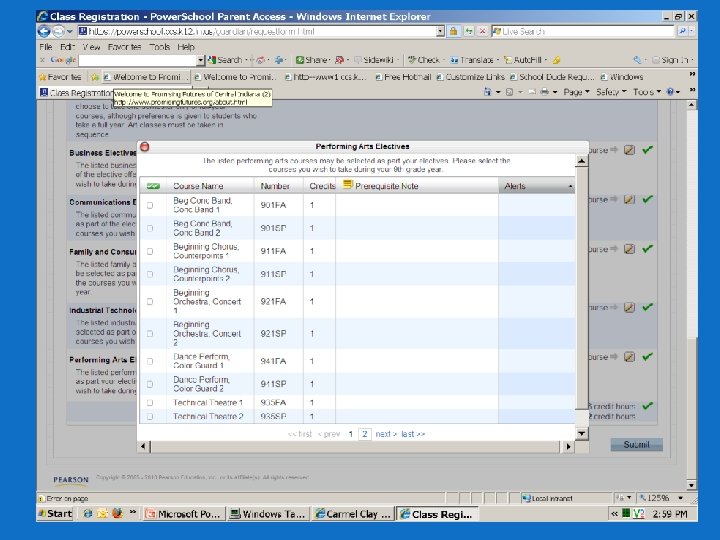
Task: Open the Tools menu in menu bar
Action: tap(160, 47)
